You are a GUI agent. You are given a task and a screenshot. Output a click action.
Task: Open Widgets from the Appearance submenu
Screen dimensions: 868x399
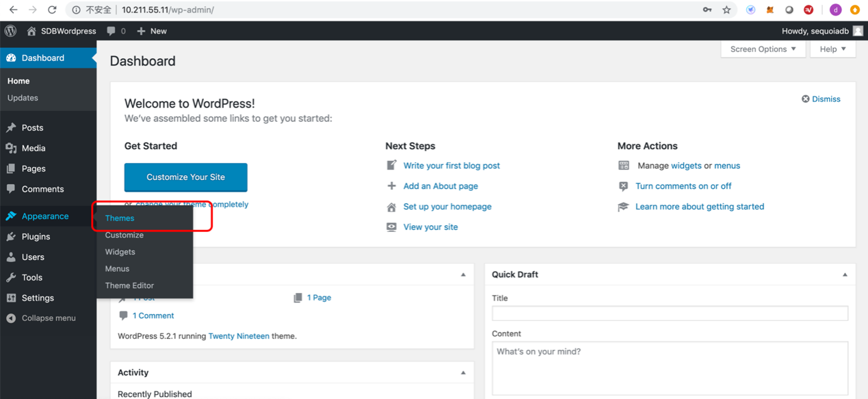[x=120, y=252]
